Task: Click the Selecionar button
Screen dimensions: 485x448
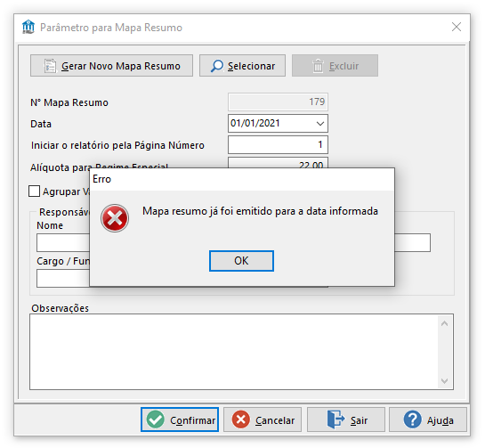Action: coord(242,66)
